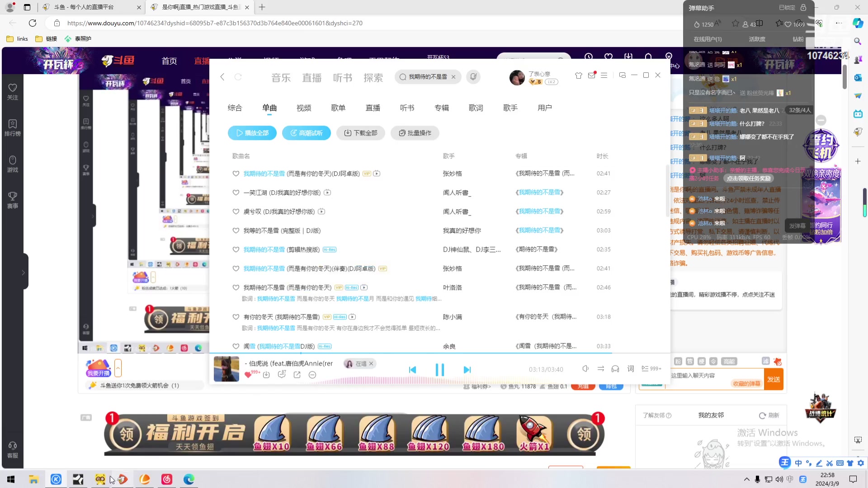The image size is (868, 488).
Task: Reload the Douyu browser page
Action: [x=33, y=23]
